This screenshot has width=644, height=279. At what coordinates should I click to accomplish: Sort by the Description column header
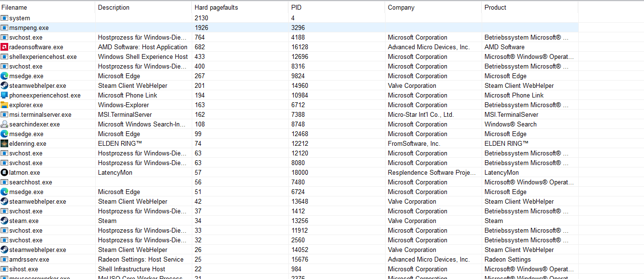[143, 7]
